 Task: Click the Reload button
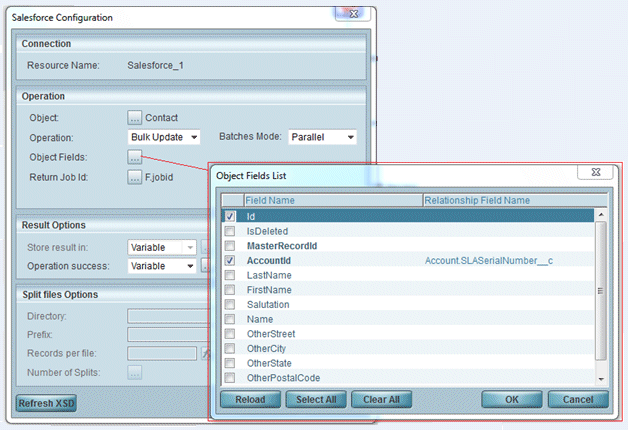(x=250, y=400)
